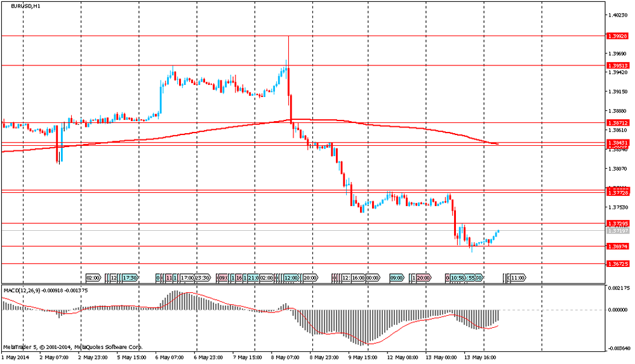Click the 1.39928 resistance price label
Viewport: 635px width, 364px height.
point(617,36)
